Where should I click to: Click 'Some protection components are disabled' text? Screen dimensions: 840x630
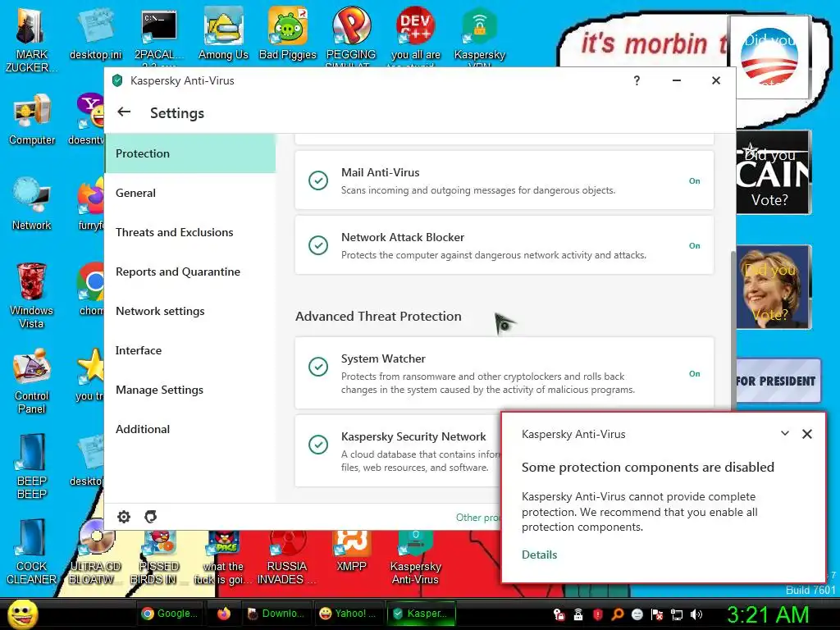(x=648, y=467)
